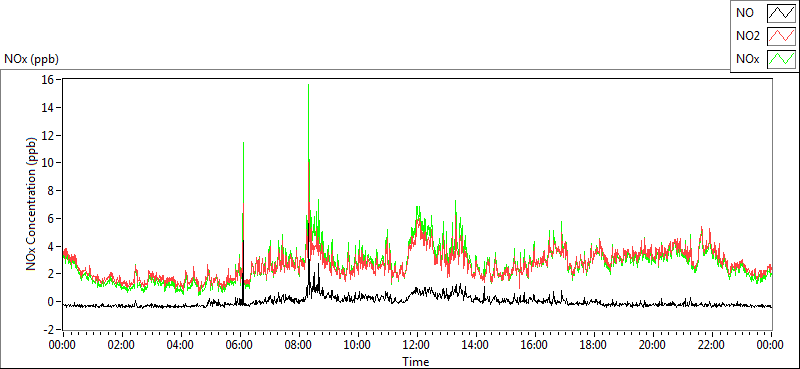Select the Y-axis maximum value 16
The width and height of the screenshot is (800, 369).
[48, 80]
